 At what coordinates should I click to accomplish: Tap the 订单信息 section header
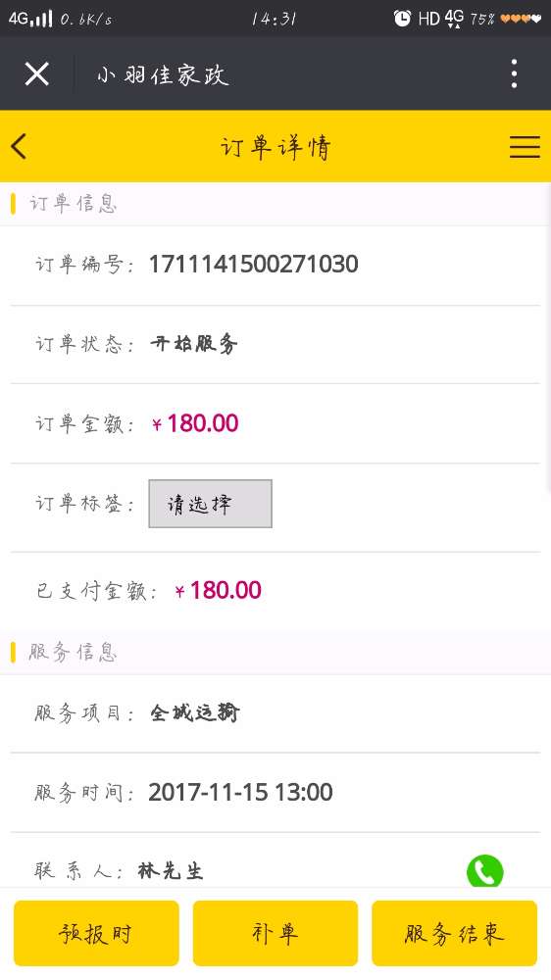click(x=73, y=204)
